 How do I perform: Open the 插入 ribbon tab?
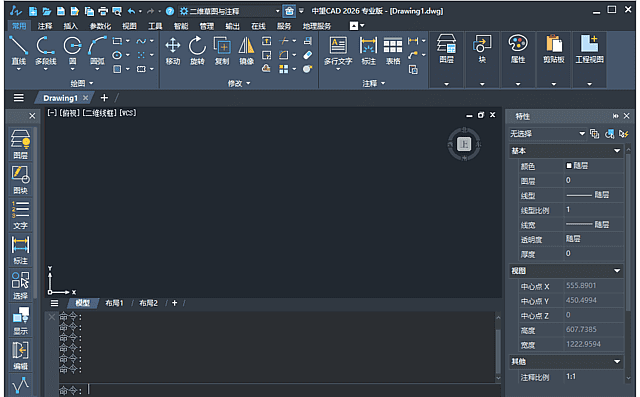point(71,26)
